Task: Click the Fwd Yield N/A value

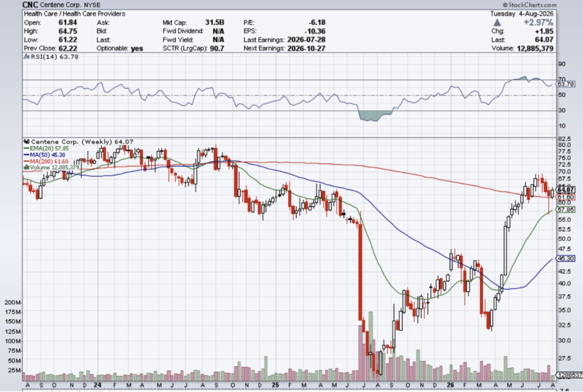Action: [218, 40]
